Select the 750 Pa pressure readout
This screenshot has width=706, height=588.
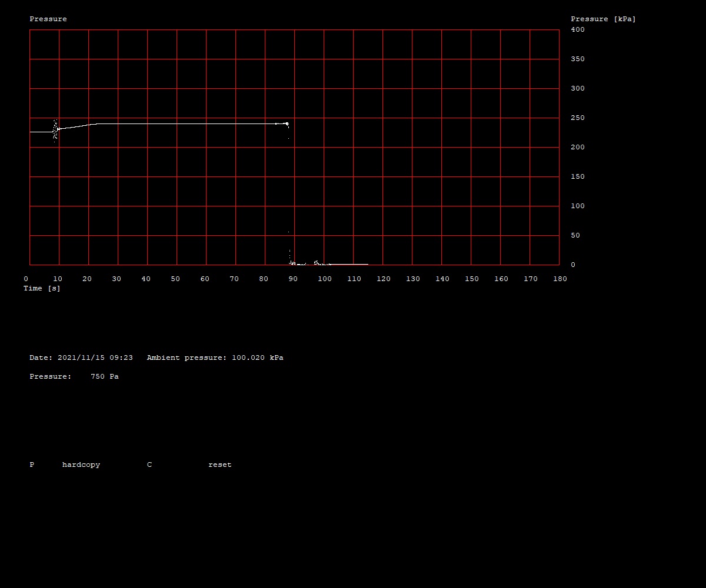coord(104,376)
